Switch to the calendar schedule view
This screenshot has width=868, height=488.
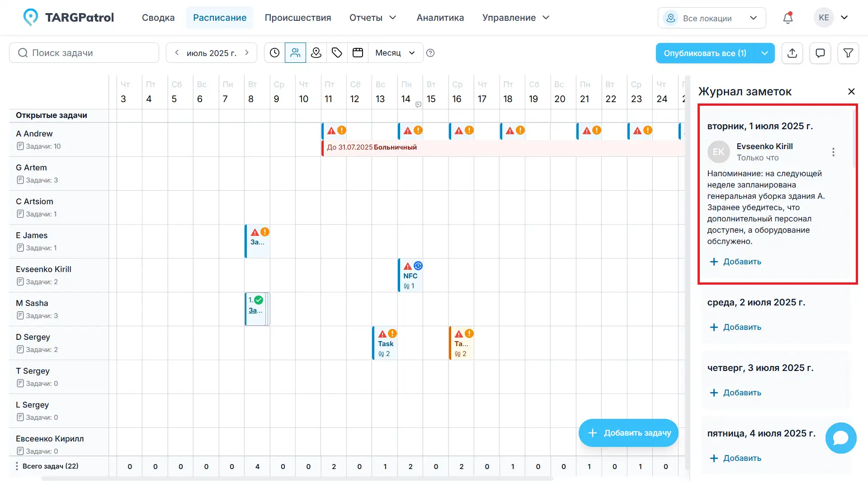point(358,52)
